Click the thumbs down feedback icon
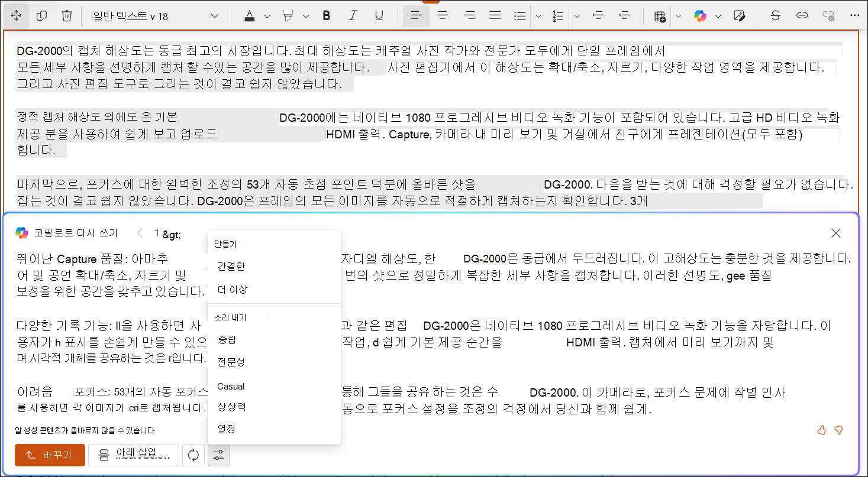The image size is (868, 477). (x=838, y=430)
